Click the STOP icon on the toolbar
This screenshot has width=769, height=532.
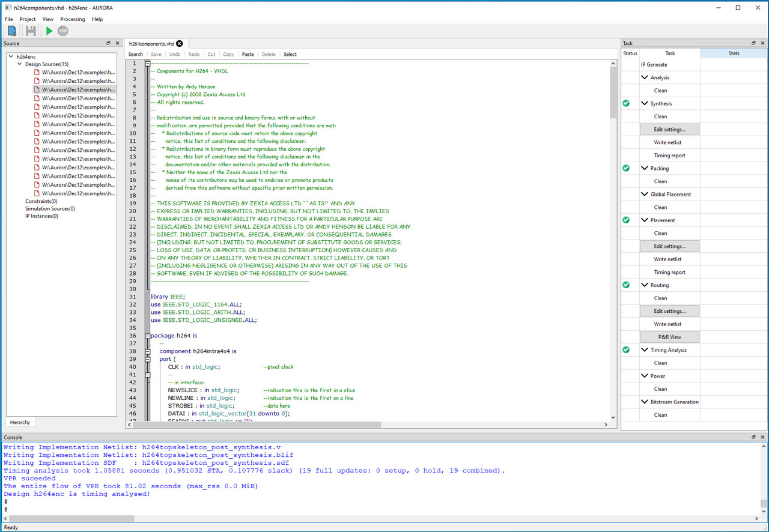pos(62,31)
